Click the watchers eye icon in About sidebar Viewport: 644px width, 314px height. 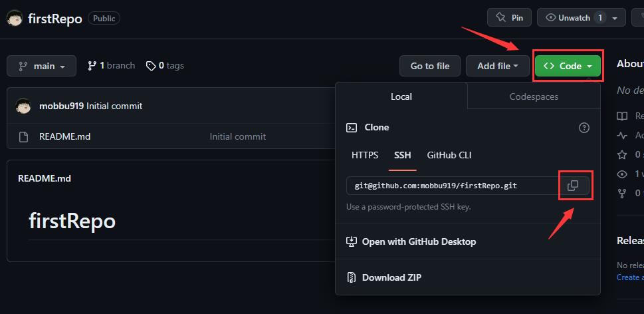coord(622,174)
